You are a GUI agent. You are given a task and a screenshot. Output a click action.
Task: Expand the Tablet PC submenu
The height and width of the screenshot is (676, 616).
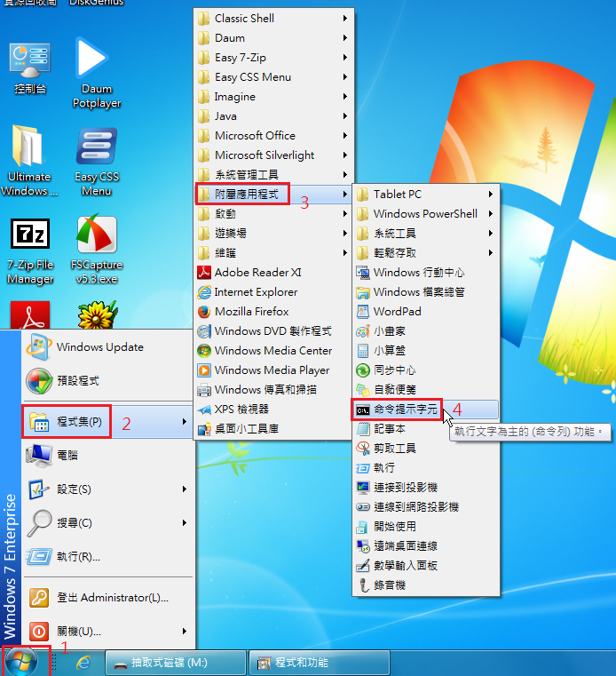coord(426,195)
